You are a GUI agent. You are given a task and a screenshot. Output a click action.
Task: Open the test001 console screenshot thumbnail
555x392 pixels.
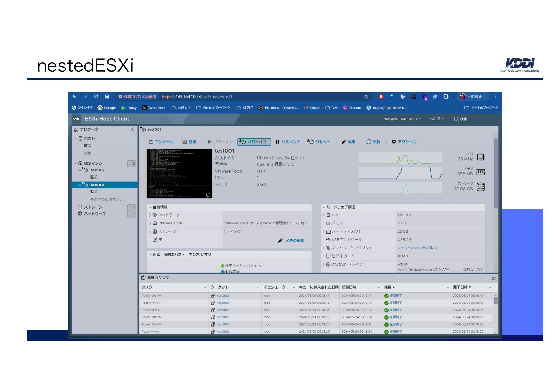[179, 173]
